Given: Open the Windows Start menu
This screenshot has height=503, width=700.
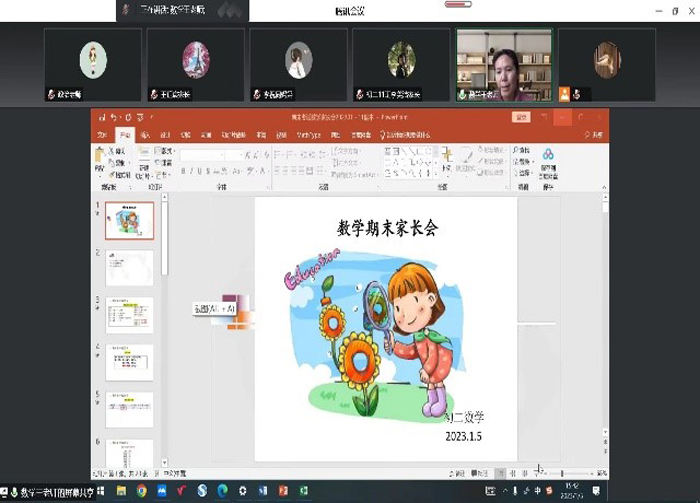Looking at the screenshot, I should pos(101,491).
